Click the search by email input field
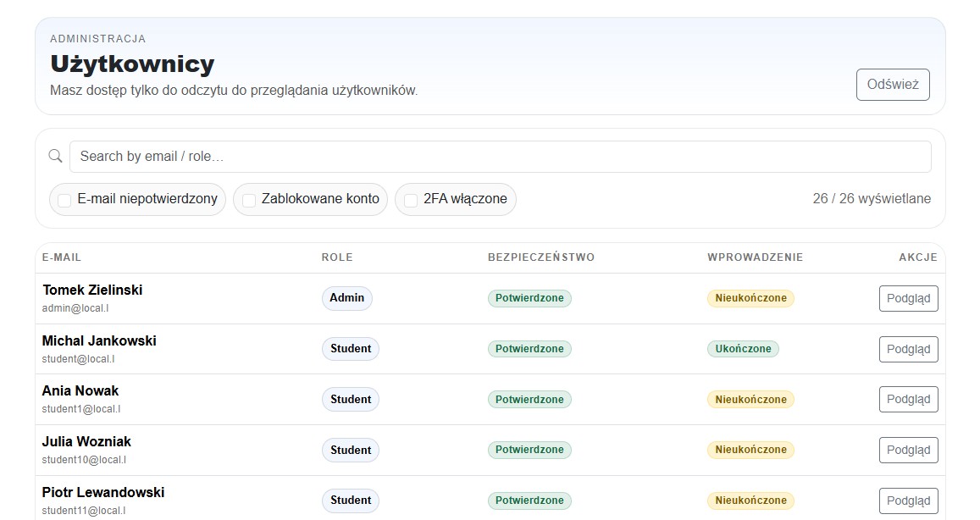The height and width of the screenshot is (520, 980). point(500,156)
